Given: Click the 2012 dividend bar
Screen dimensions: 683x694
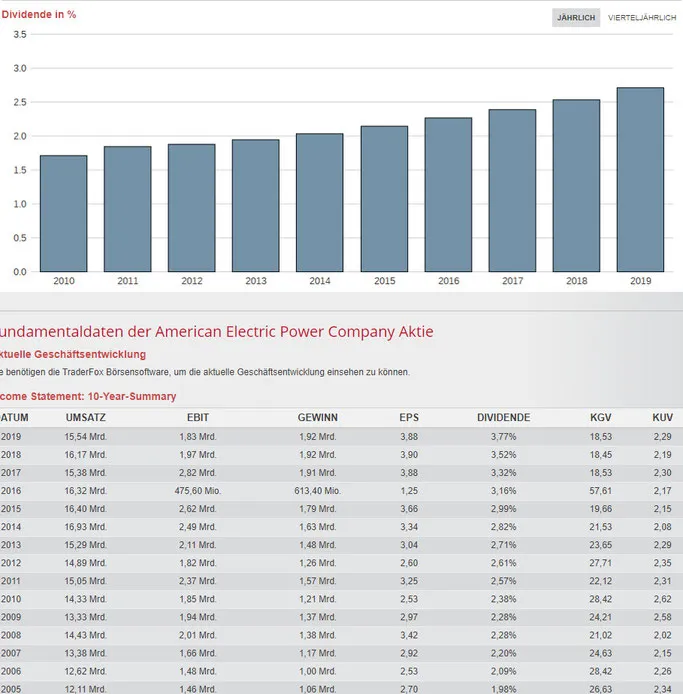Looking at the screenshot, I should coord(192,208).
